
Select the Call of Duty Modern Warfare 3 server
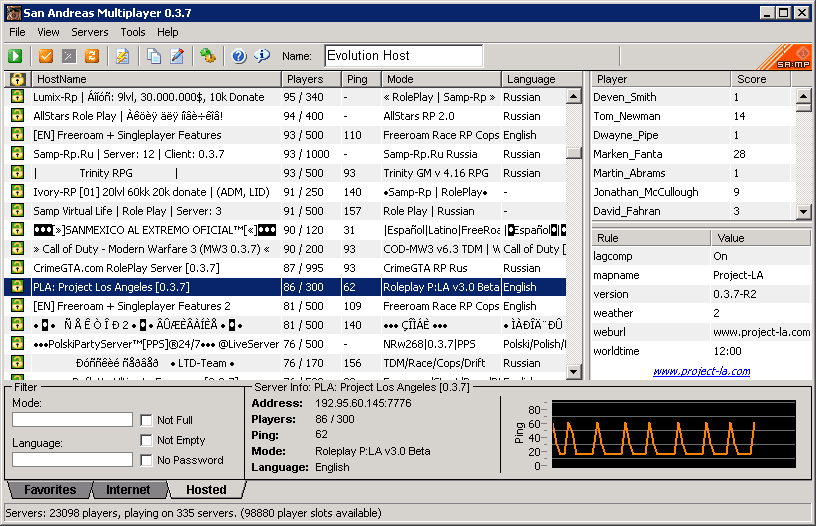(285, 249)
